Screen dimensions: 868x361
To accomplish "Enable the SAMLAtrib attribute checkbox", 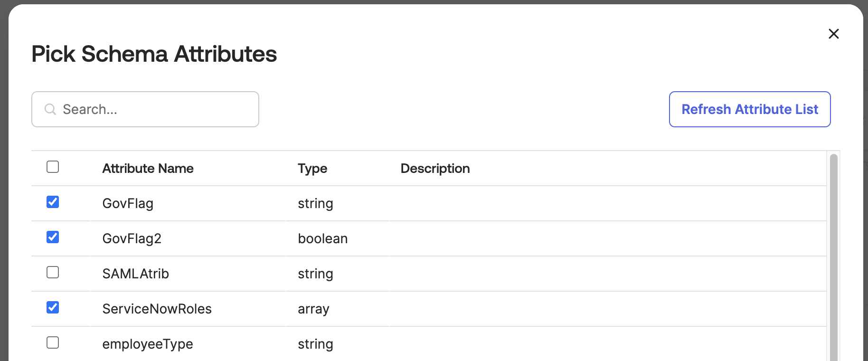I will pyautogui.click(x=52, y=273).
